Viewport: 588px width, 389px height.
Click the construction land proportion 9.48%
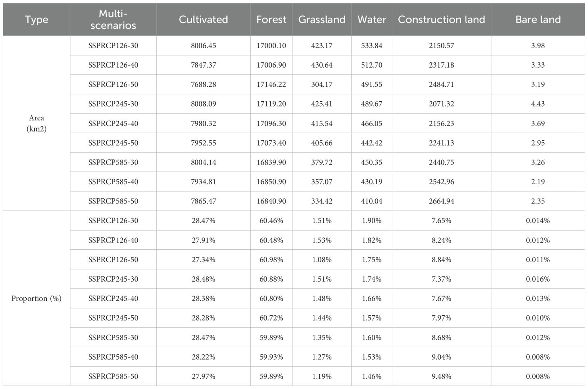(441, 377)
